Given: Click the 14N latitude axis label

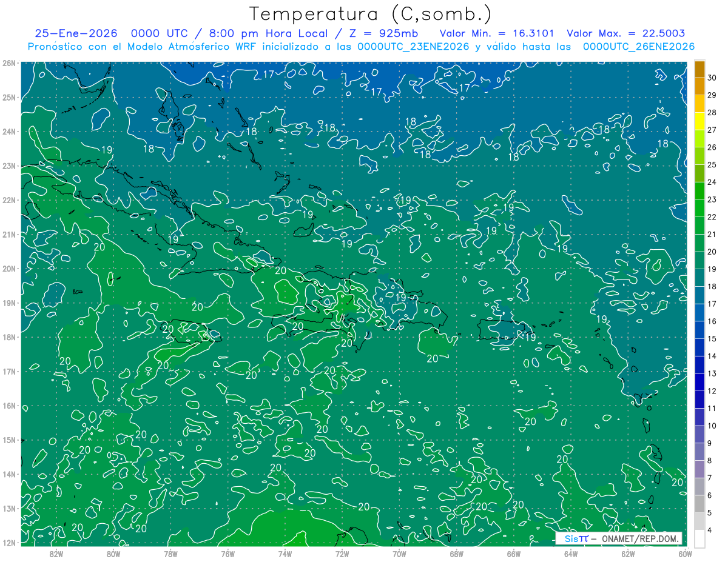Looking at the screenshot, I should [x=8, y=474].
